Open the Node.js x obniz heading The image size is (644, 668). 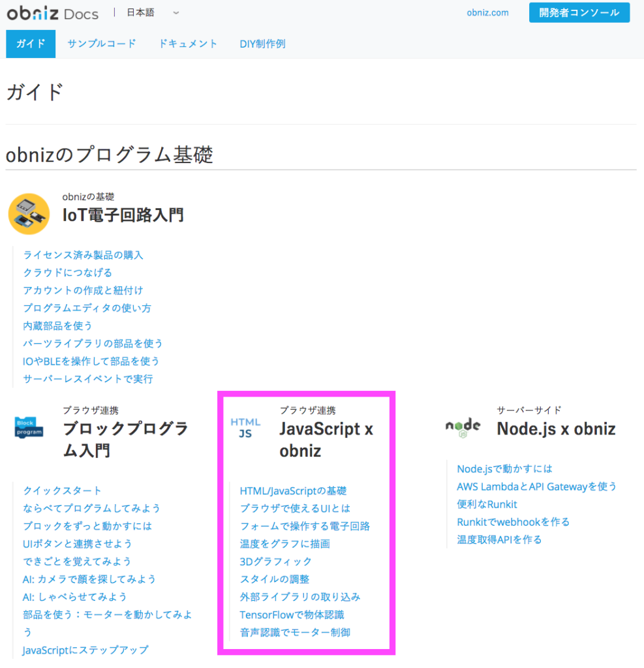(556, 429)
